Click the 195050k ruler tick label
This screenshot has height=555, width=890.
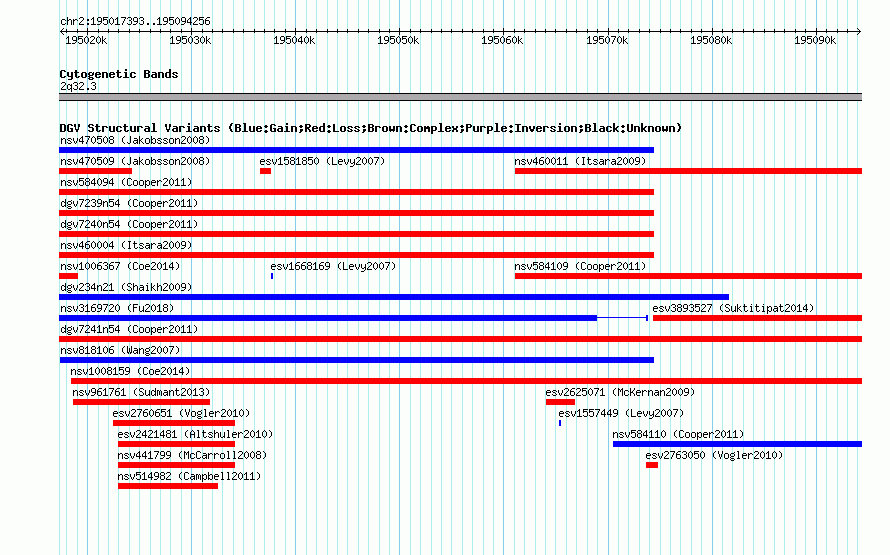tap(398, 40)
